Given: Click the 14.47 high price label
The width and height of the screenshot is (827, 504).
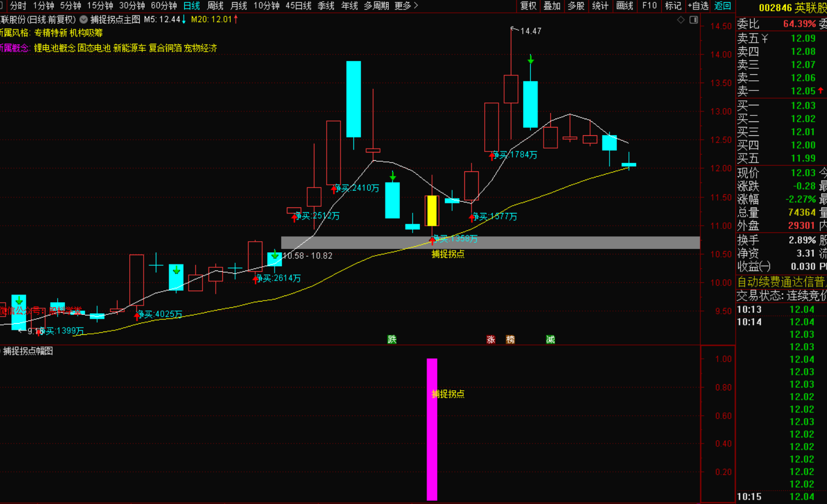Looking at the screenshot, I should (530, 31).
